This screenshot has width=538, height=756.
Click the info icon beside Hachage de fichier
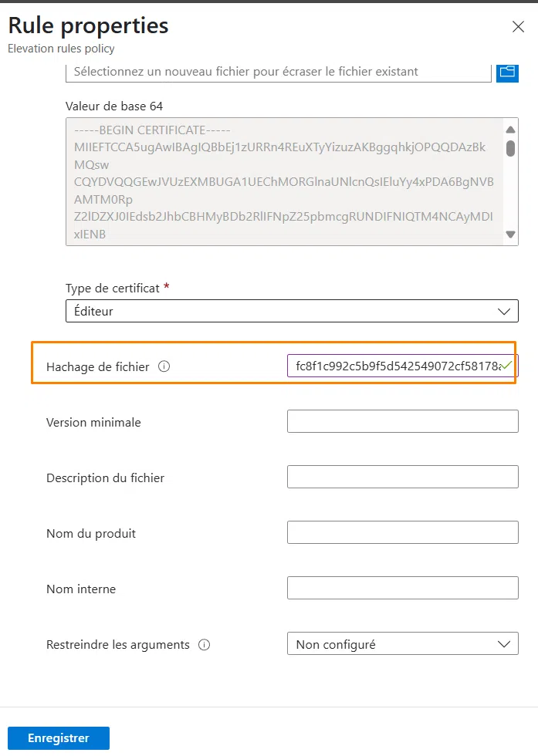tap(164, 367)
